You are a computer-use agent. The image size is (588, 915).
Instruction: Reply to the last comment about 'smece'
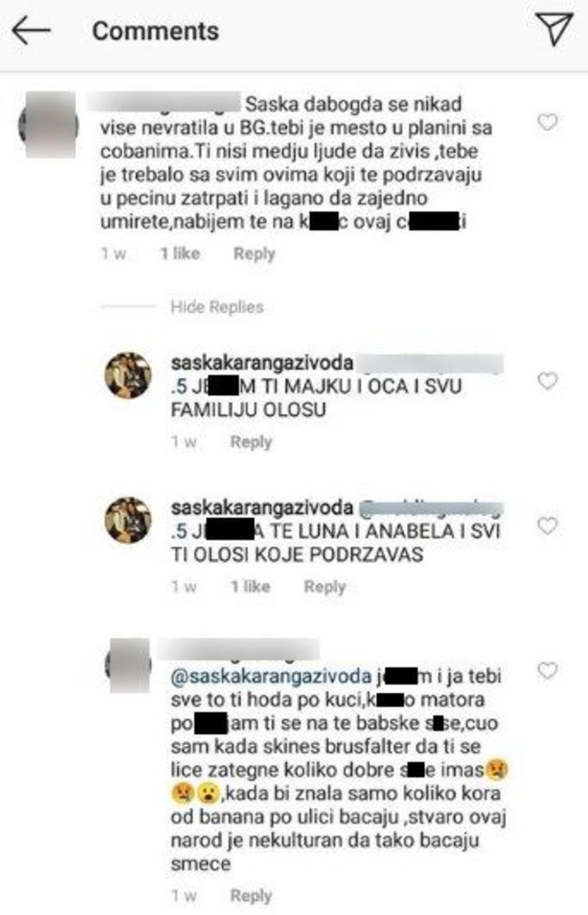tap(250, 896)
